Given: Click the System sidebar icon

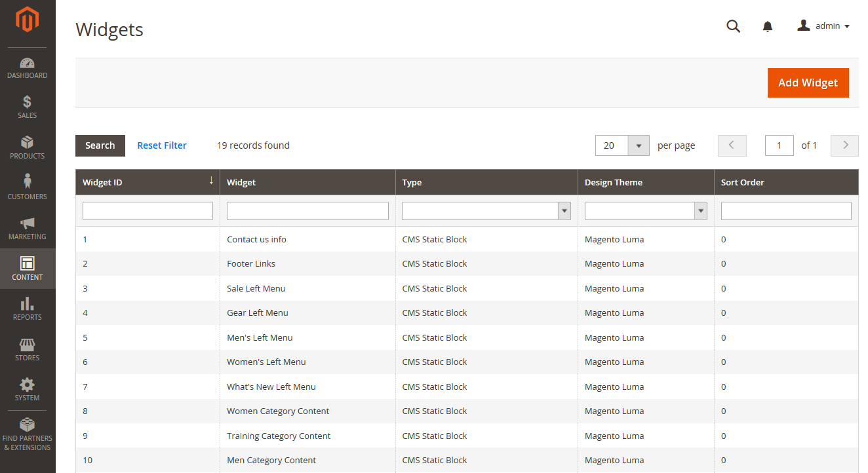Looking at the screenshot, I should click(x=27, y=389).
